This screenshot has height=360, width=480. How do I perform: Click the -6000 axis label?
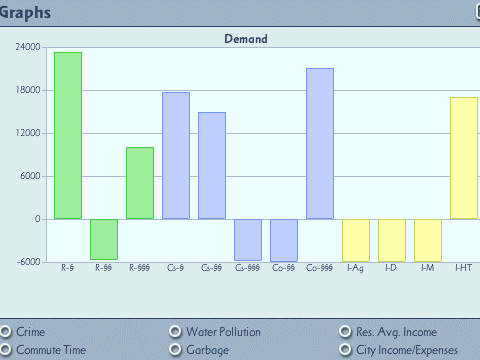29,262
